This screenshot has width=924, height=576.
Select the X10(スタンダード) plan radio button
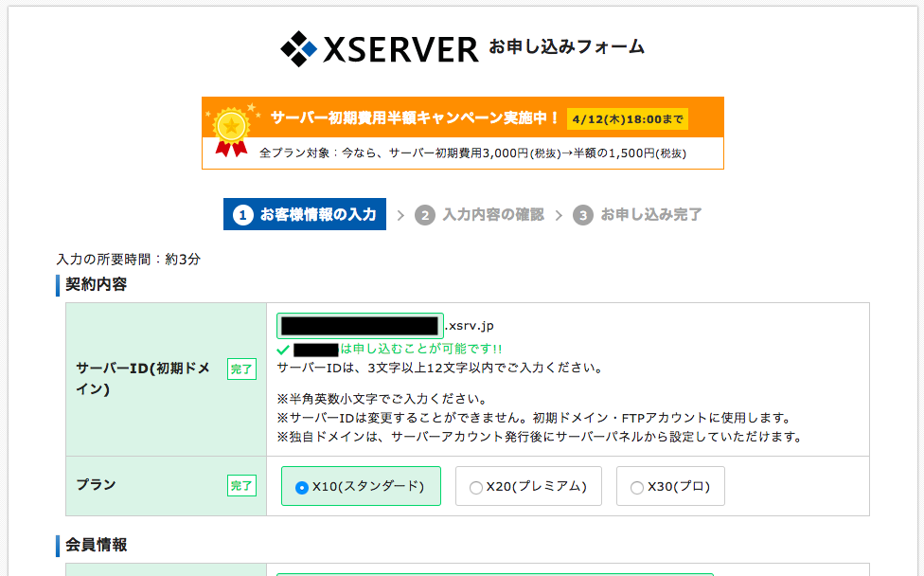coord(302,488)
